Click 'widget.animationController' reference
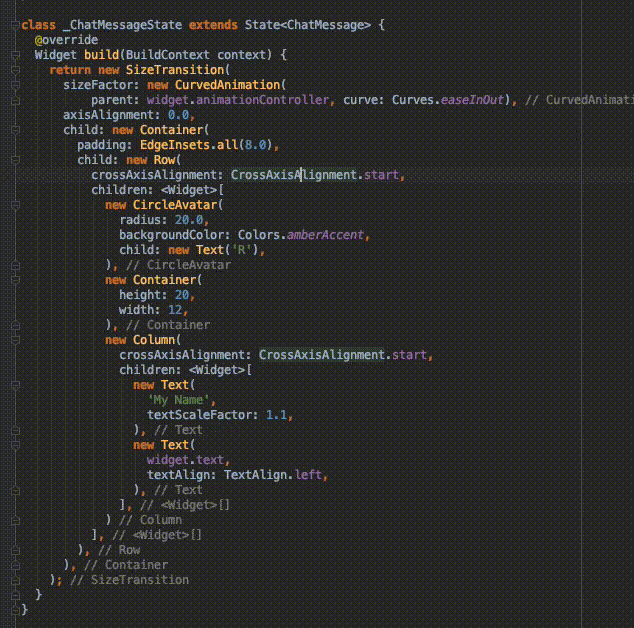 [238, 100]
